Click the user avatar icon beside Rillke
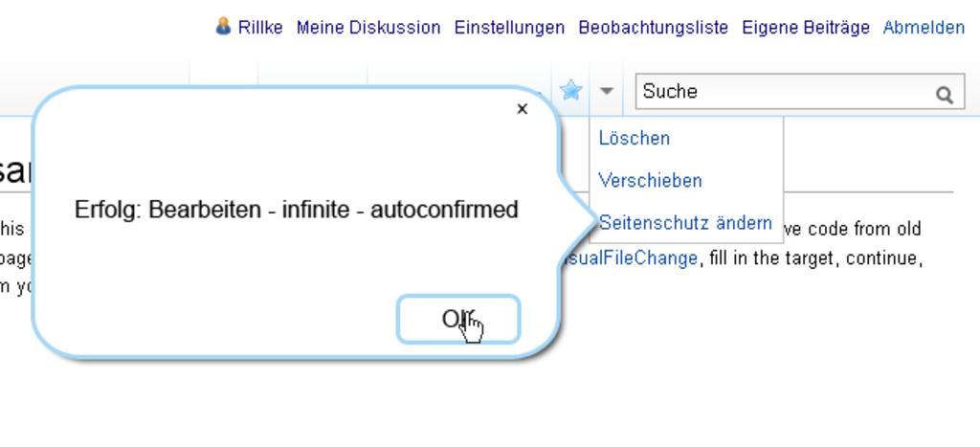Screen dimensions: 980x447 [x=222, y=26]
